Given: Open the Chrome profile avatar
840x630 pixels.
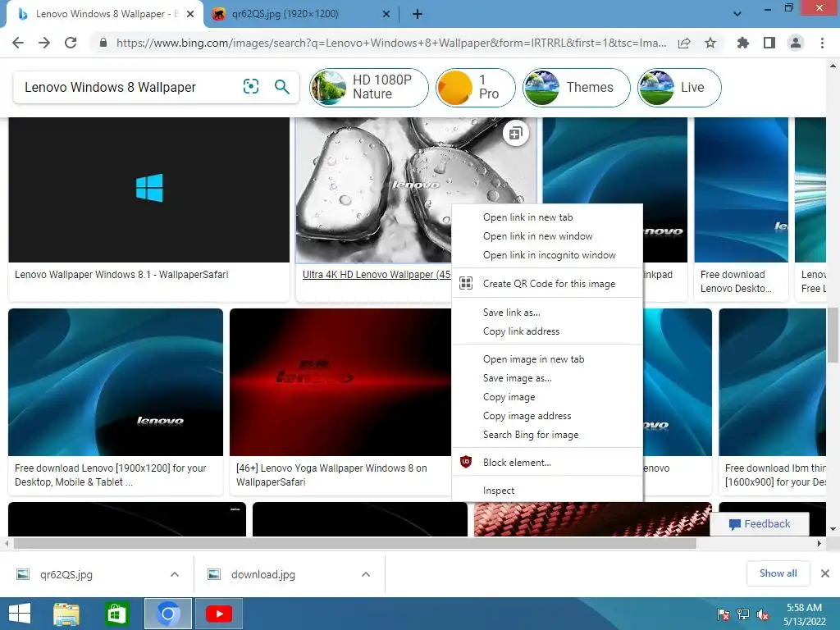Looking at the screenshot, I should point(796,43).
